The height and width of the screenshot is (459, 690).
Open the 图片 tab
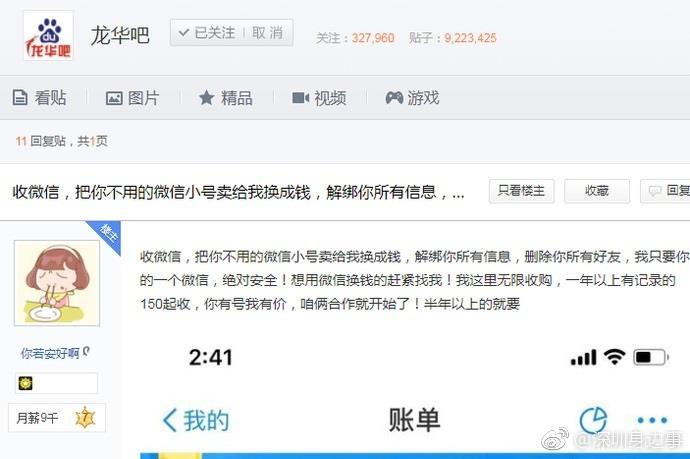click(x=132, y=98)
